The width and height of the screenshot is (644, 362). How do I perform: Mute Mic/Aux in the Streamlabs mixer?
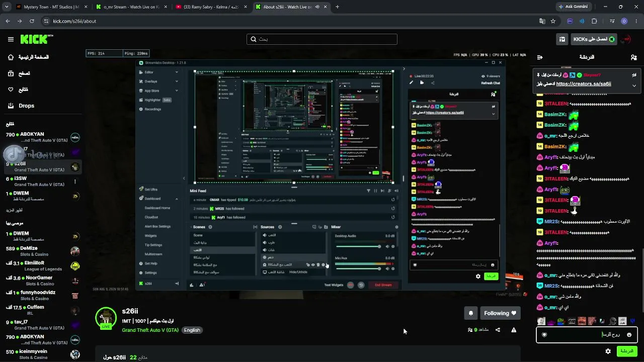387,268
